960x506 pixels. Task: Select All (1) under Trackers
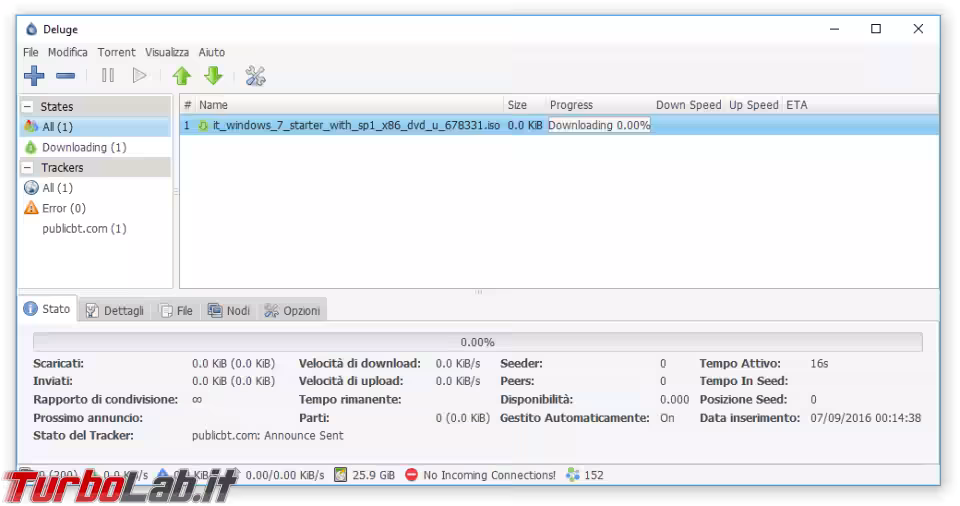point(96,187)
